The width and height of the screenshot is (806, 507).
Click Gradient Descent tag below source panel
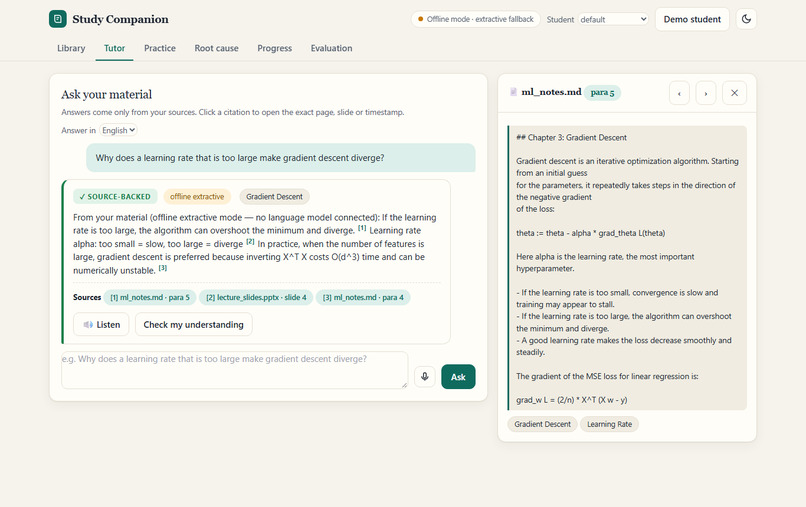tap(542, 424)
